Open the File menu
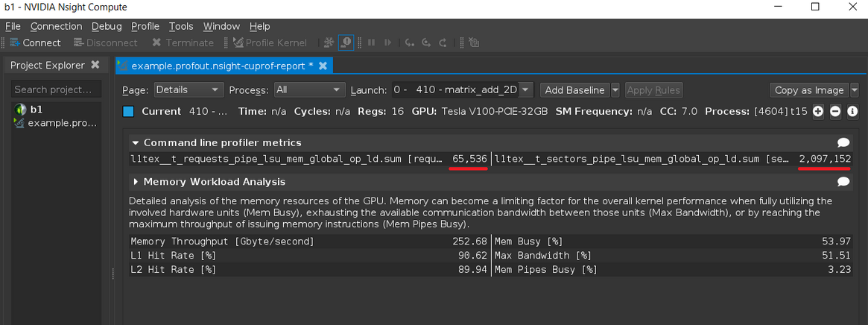This screenshot has width=868, height=325. 13,26
